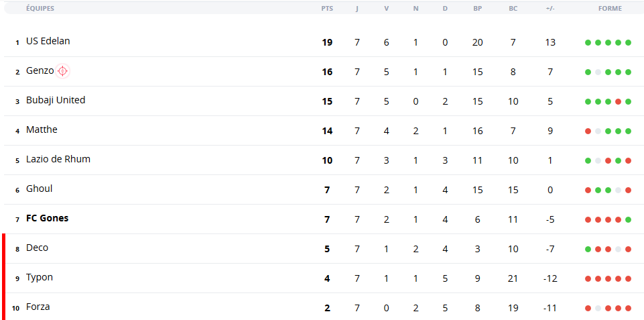Viewport: 644px width, 320px height.
Task: Open the US Edelan team row
Action: (324, 42)
